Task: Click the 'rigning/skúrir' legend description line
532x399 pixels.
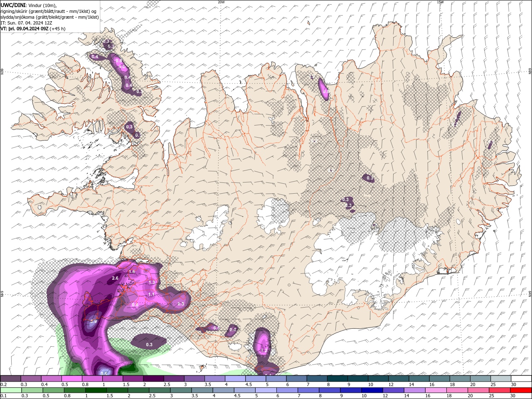Action: (x=48, y=11)
